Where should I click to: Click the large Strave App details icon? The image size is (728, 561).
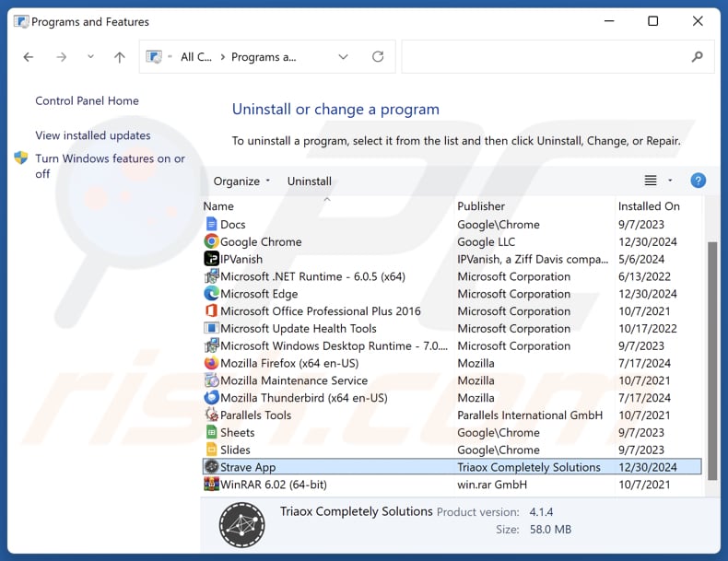tap(241, 525)
